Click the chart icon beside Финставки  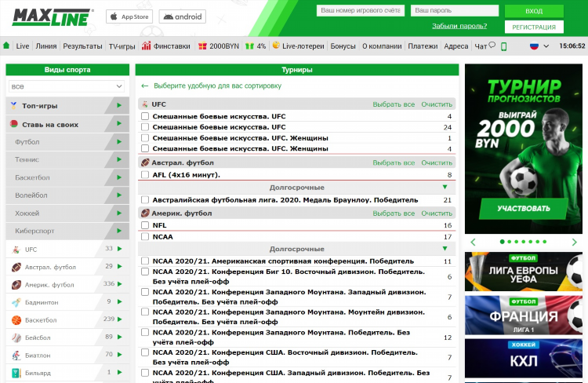(x=147, y=46)
